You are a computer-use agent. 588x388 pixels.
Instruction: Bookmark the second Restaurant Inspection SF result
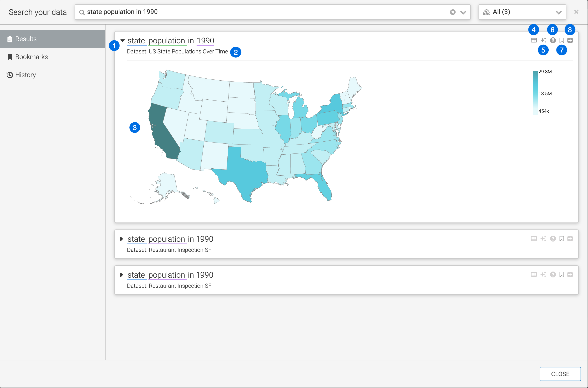pyautogui.click(x=562, y=238)
